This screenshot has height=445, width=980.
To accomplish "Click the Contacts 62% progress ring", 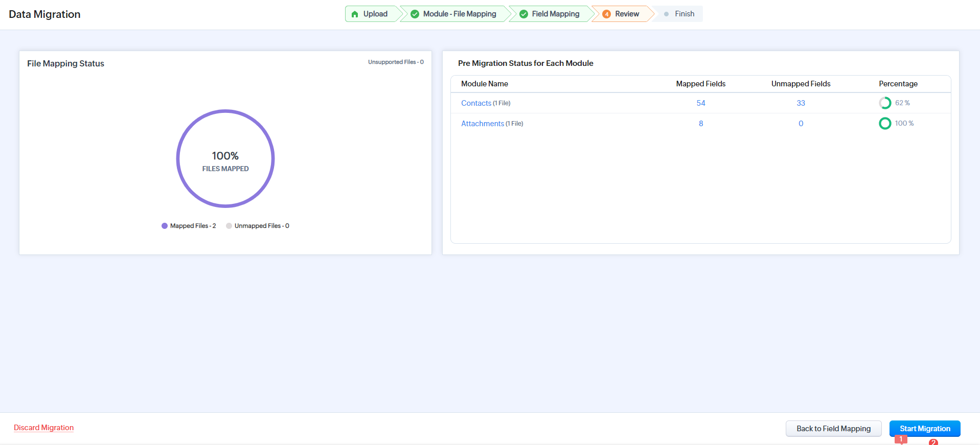I will 885,103.
